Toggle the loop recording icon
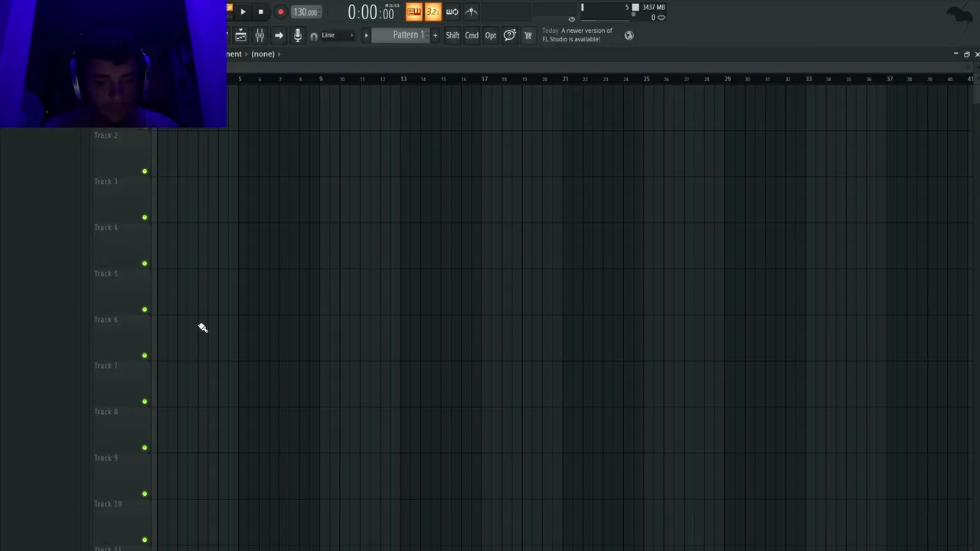Viewport: 980px width, 551px height. point(452,11)
